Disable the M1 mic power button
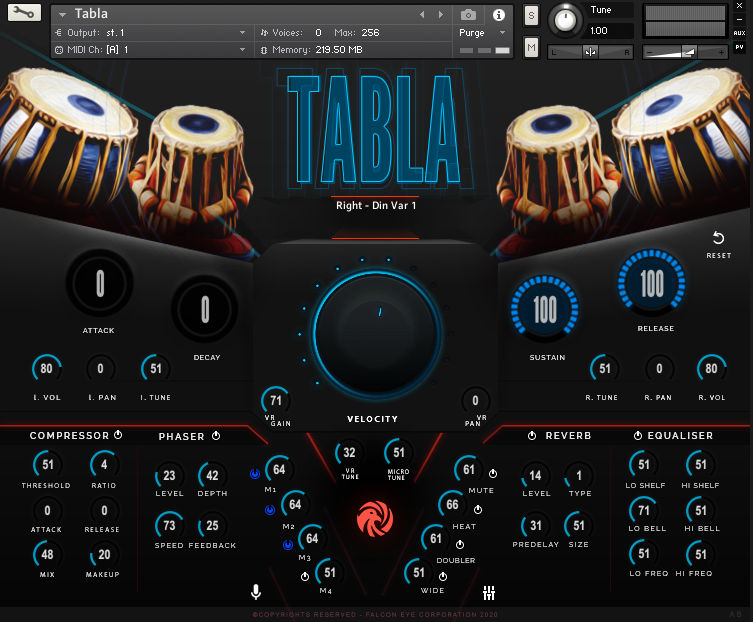Image resolution: width=753 pixels, height=622 pixels. 254,473
